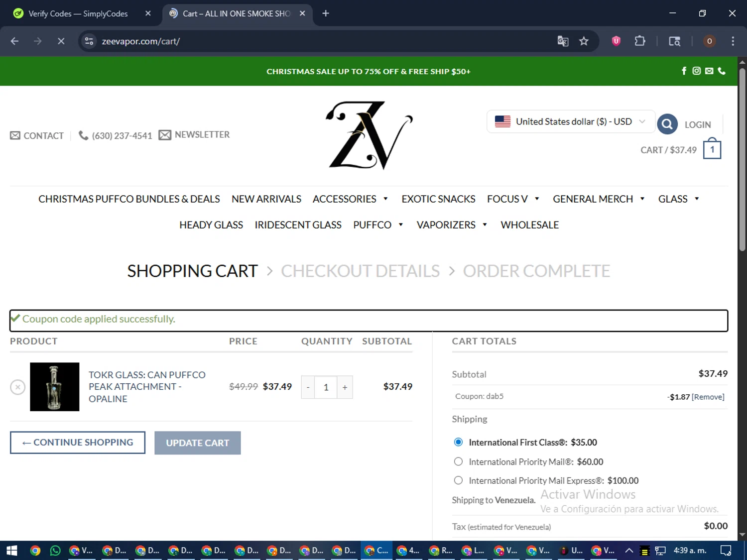Image resolution: width=747 pixels, height=560 pixels.
Task: Open the Instagram icon in green banner
Action: (696, 71)
